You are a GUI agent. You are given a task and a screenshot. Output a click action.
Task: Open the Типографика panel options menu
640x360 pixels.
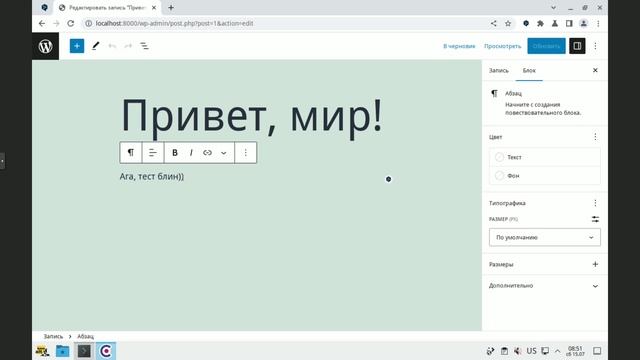click(x=595, y=203)
